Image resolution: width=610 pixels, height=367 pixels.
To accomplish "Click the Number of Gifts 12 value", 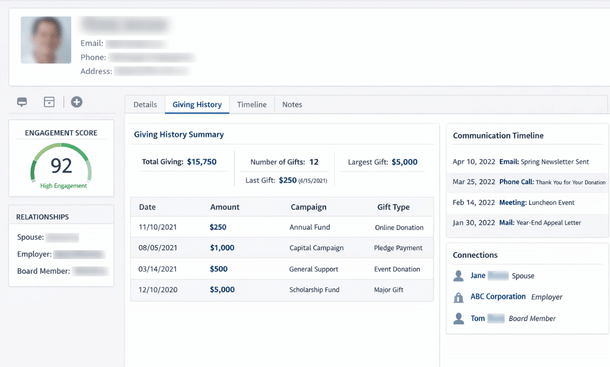I will (314, 162).
